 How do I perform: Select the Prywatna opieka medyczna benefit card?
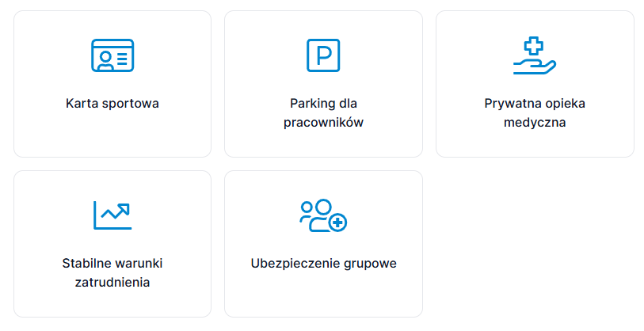(535, 143)
